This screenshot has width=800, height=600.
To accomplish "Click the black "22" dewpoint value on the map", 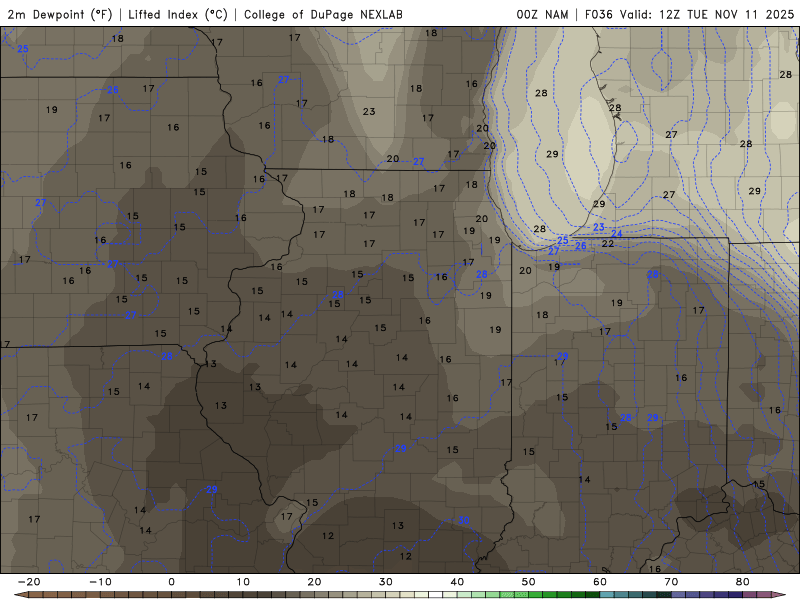I will point(608,244).
